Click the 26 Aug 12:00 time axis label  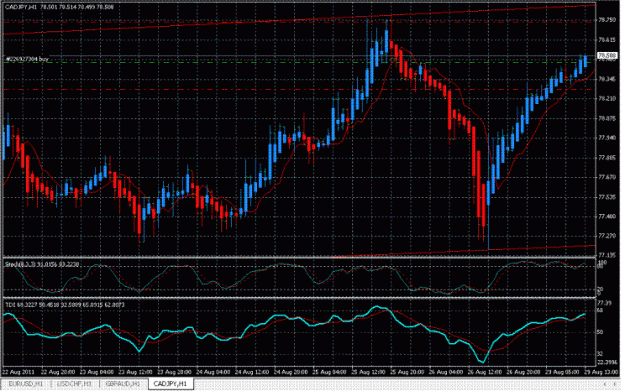(485, 372)
